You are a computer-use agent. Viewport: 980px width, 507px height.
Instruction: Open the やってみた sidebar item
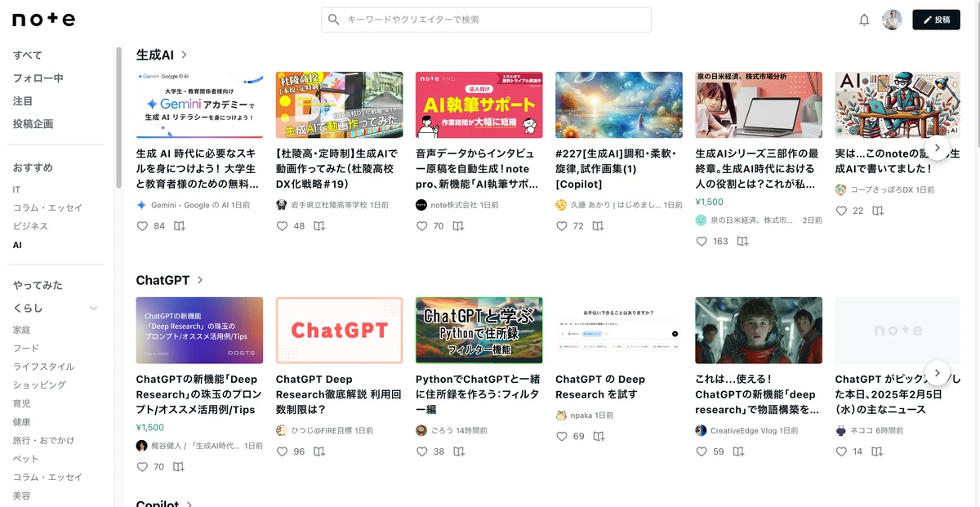tap(38, 286)
